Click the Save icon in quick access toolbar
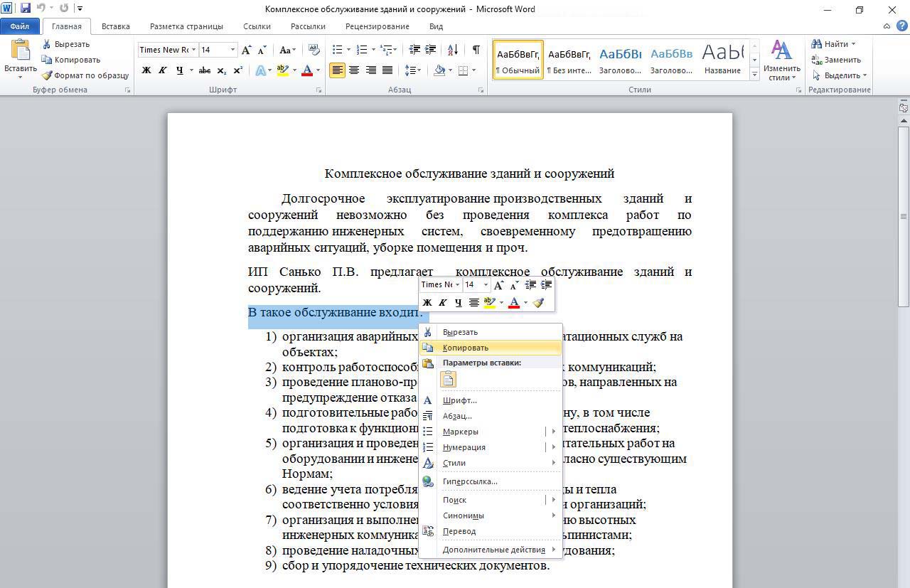Screen dimensions: 910x588 pyautogui.click(x=26, y=9)
